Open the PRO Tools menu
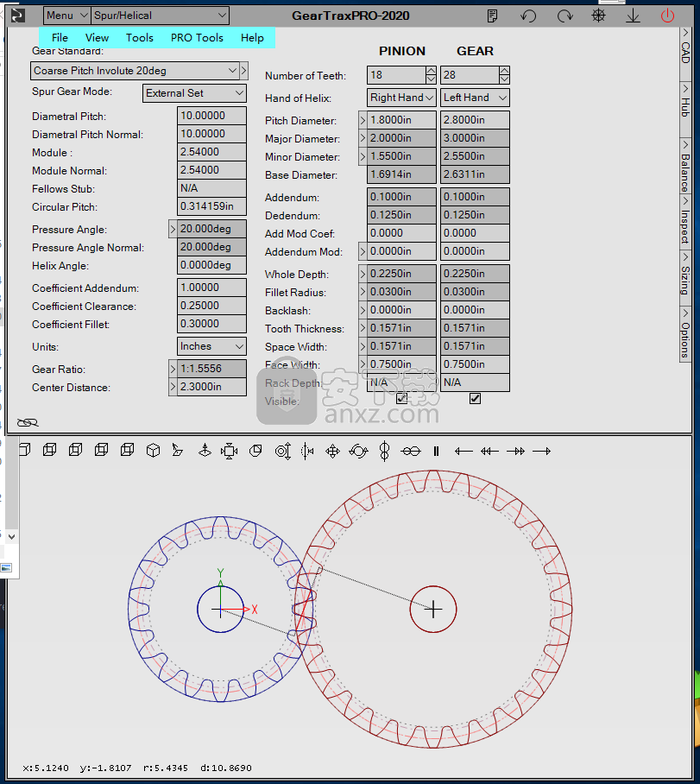Screen dimensions: 700x784 [x=197, y=38]
